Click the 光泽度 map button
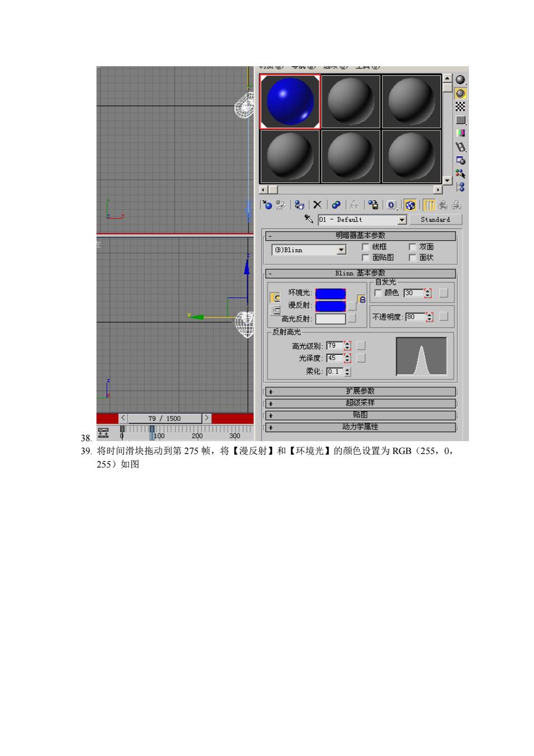Image resolution: width=534 pixels, height=756 pixels. pyautogui.click(x=361, y=358)
